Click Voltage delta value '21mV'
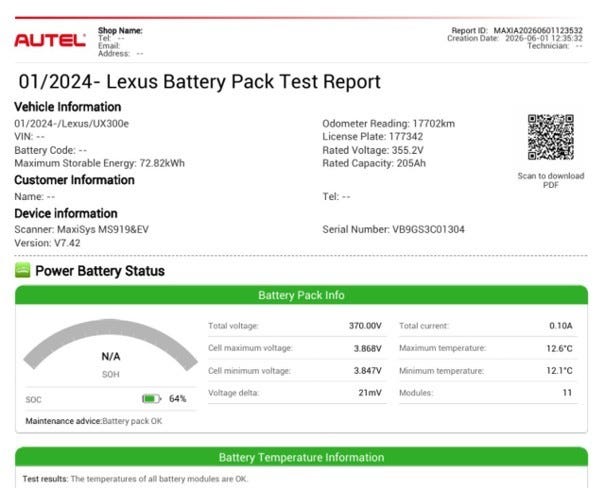Screen dimensions: 605x488 click(x=370, y=393)
